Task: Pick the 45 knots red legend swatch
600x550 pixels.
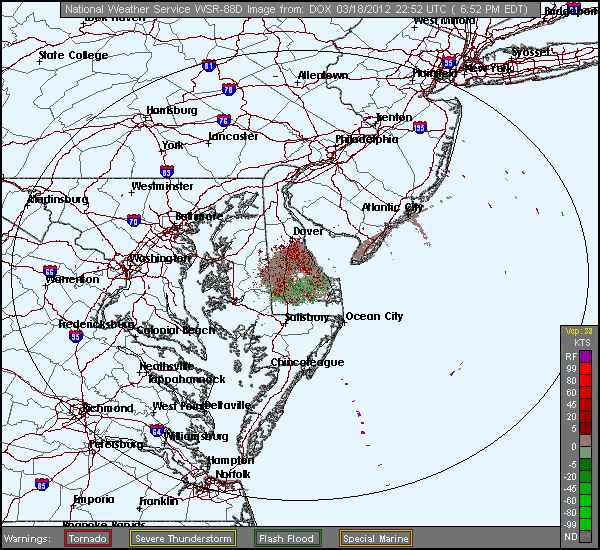Action: click(x=585, y=405)
